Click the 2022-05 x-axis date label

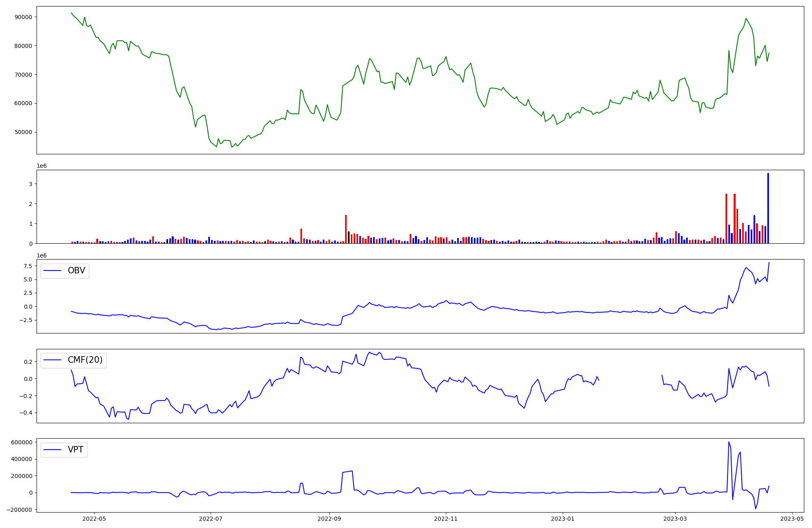point(94,518)
